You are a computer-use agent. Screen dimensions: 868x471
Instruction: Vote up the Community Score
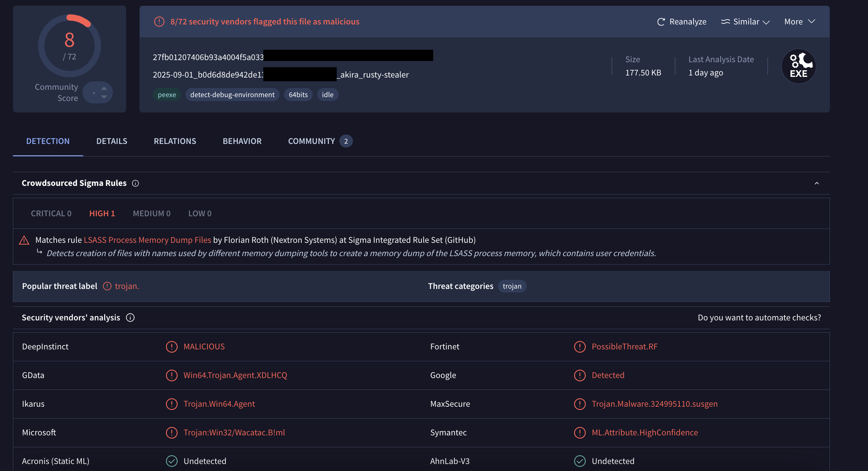104,88
